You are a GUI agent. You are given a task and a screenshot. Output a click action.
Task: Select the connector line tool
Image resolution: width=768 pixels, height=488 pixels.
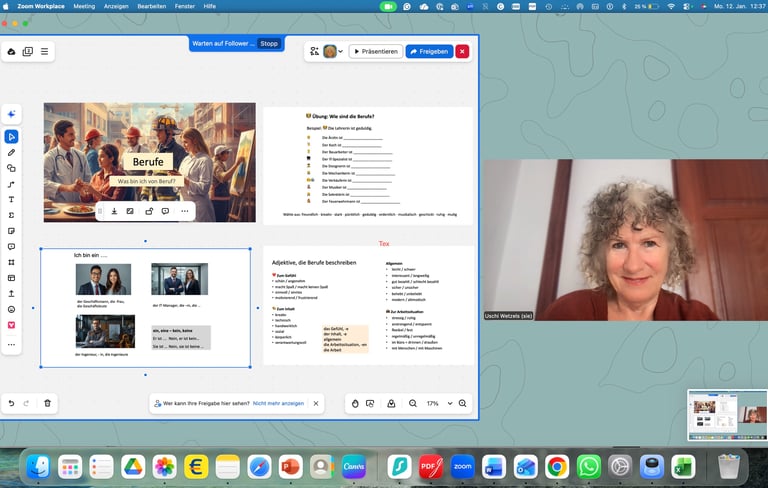[x=11, y=184]
